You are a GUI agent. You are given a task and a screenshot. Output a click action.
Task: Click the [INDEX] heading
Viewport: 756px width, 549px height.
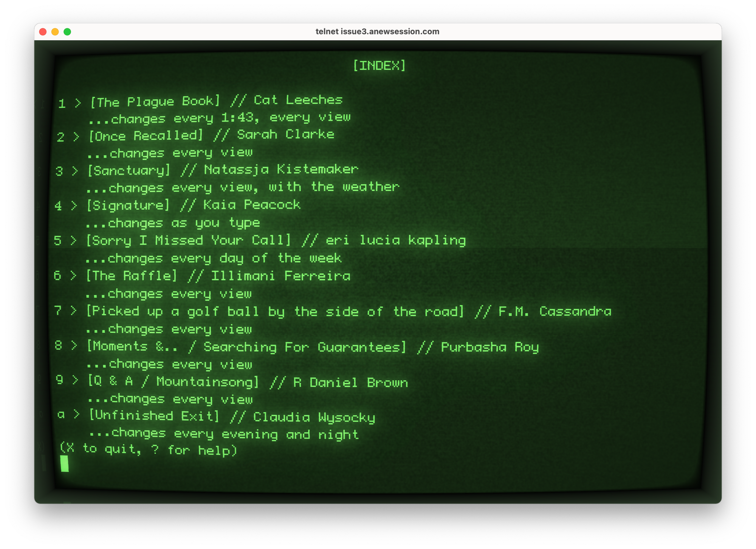coord(379,65)
